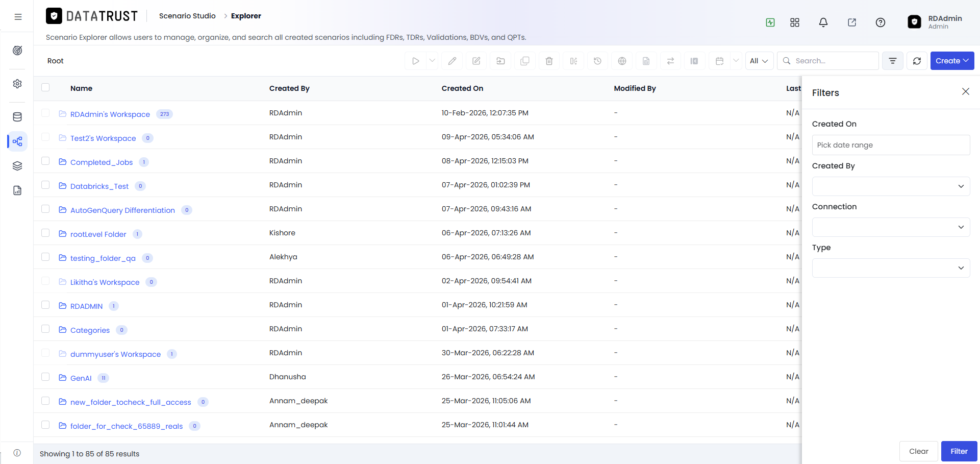Click the DATATRUST logo
Viewport: 980px width, 464px height.
click(92, 16)
